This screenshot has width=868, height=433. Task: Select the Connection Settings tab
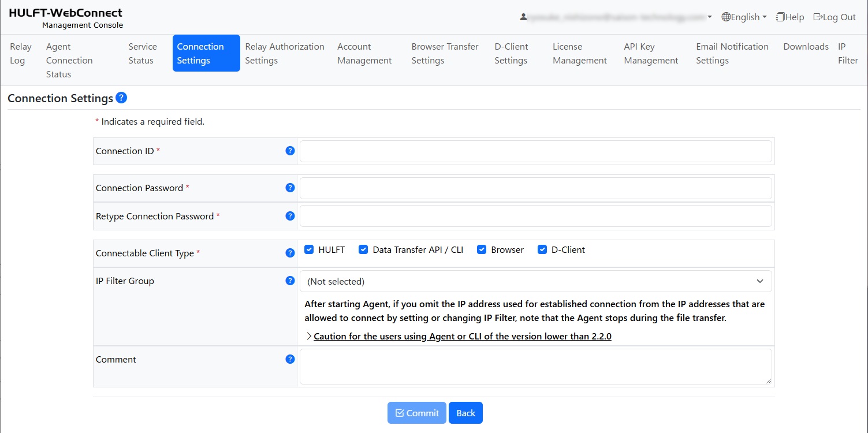pyautogui.click(x=206, y=53)
